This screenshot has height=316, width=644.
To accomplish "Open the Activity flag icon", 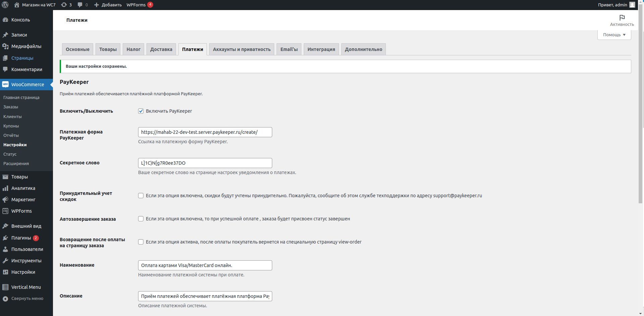I will [622, 18].
